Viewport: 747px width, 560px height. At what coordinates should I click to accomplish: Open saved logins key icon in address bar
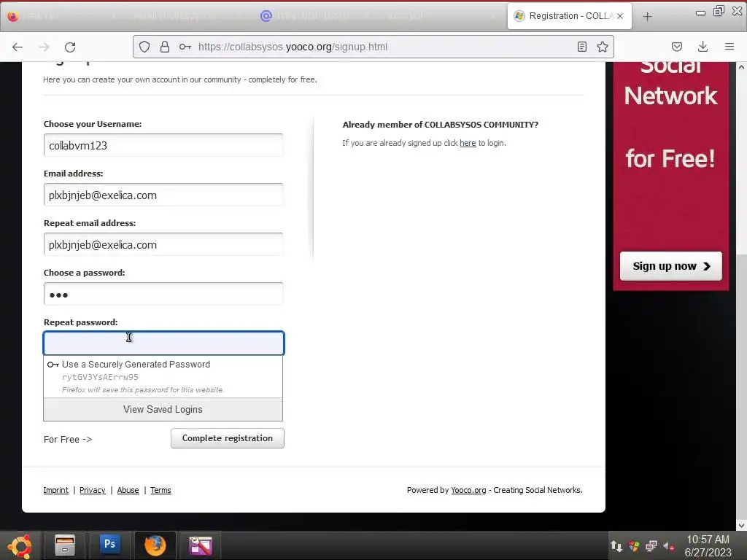185,47
